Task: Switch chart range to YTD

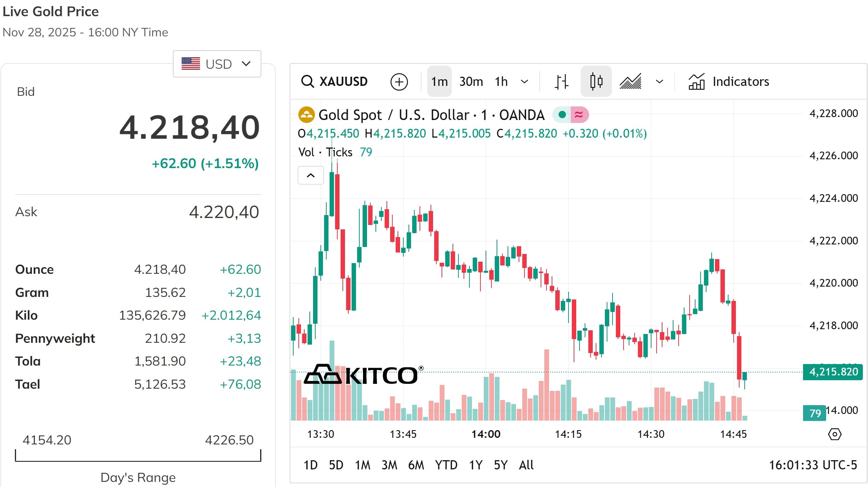Action: [x=446, y=465]
